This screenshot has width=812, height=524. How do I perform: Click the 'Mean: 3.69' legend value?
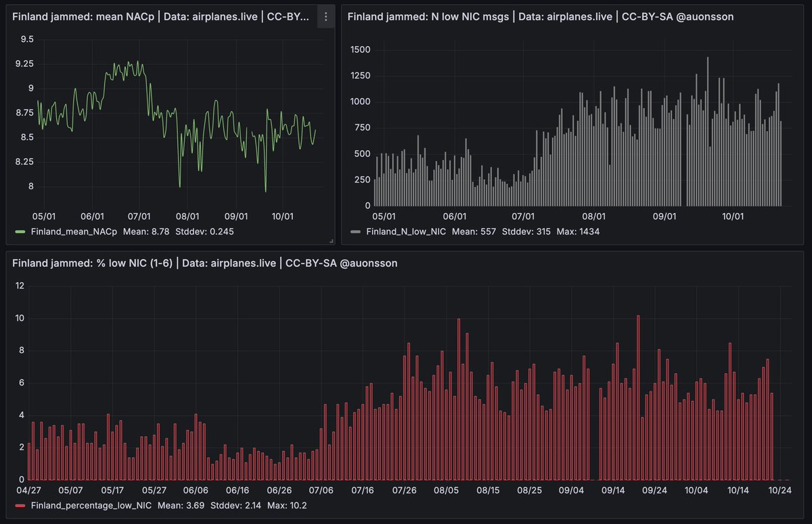pos(181,505)
